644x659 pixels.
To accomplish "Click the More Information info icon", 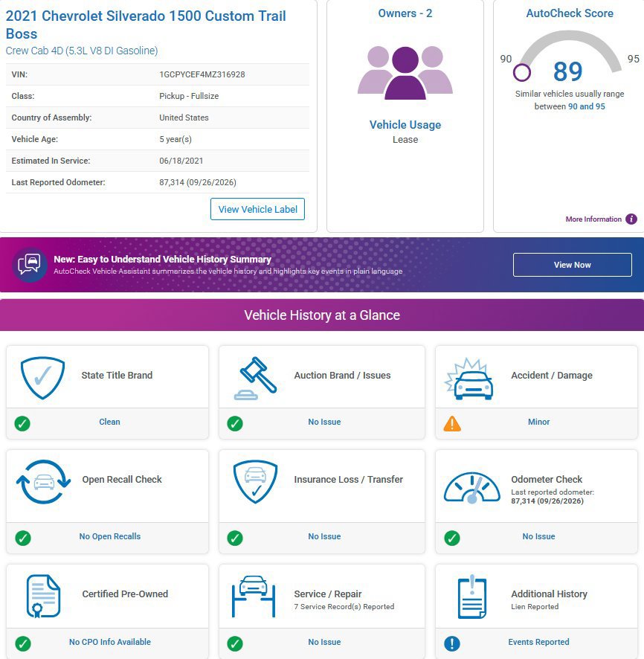I will click(x=631, y=219).
